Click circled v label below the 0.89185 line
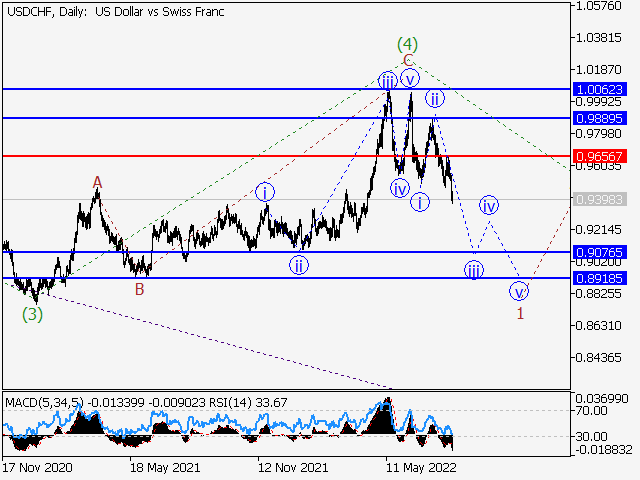The image size is (640, 480). coord(519,291)
